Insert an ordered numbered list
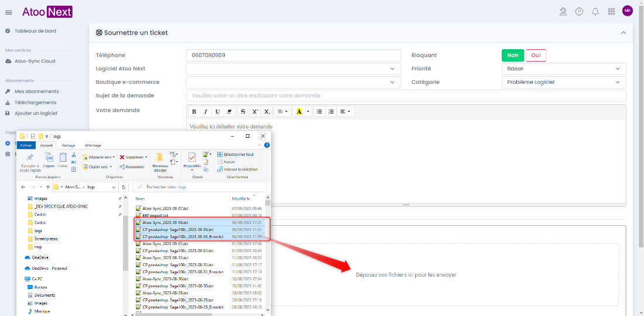The height and width of the screenshot is (316, 644). click(331, 111)
